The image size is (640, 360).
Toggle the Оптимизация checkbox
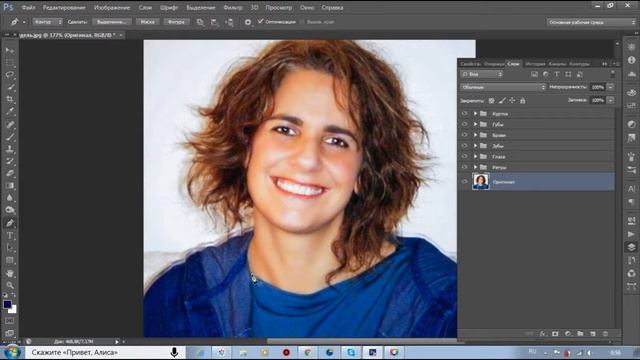click(x=260, y=22)
